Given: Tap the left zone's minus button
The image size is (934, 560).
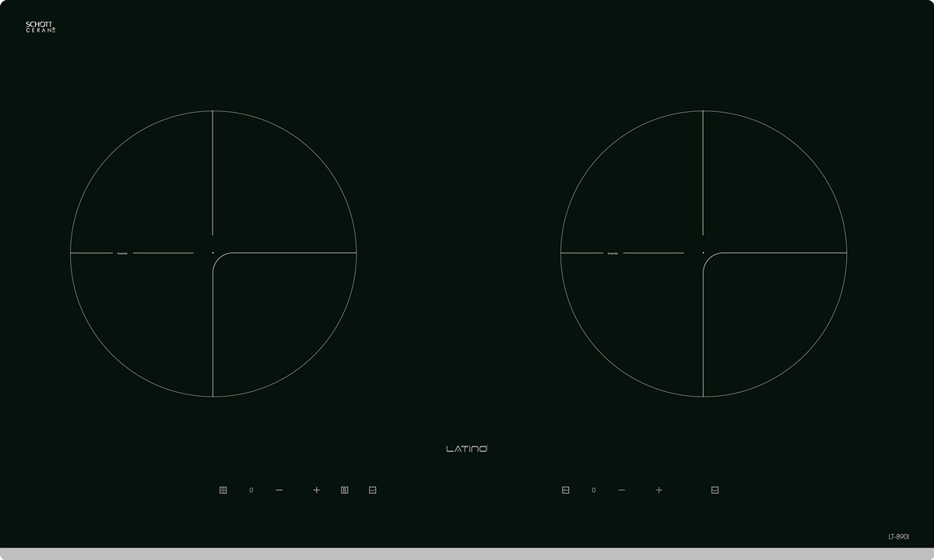Looking at the screenshot, I should (x=279, y=490).
